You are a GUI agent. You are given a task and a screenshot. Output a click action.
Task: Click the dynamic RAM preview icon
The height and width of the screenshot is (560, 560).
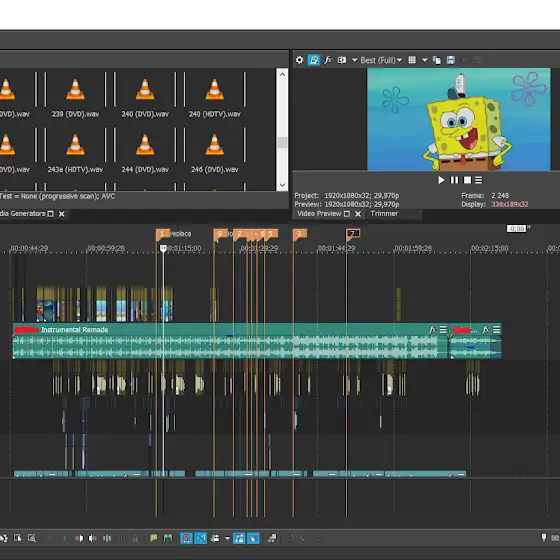pos(272,538)
